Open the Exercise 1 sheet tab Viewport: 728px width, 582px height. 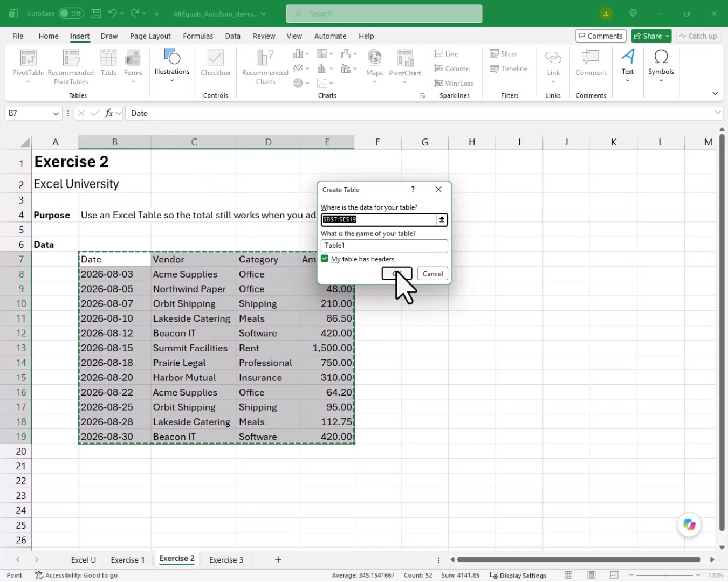[x=128, y=560]
